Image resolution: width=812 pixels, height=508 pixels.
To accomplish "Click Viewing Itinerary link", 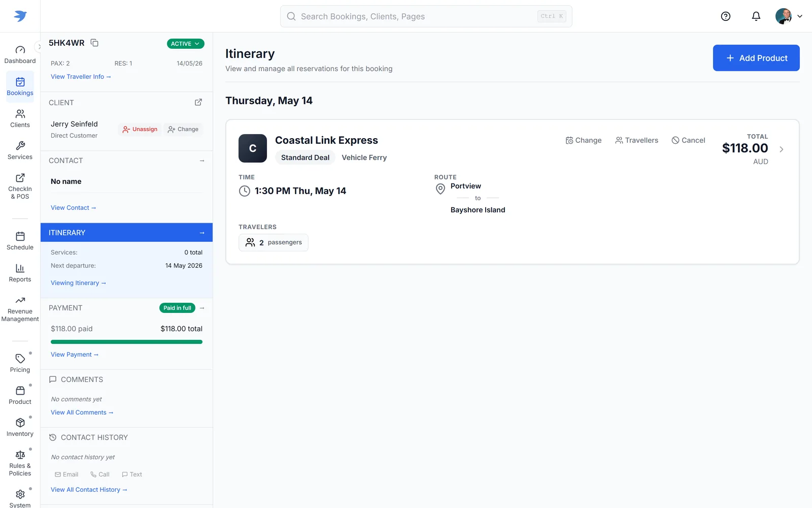I will (78, 283).
